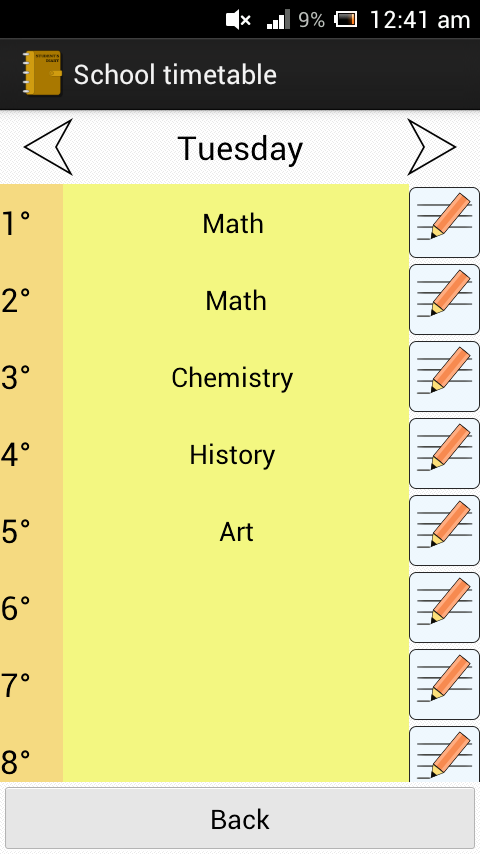Tap the School timetable title
The image size is (480, 854).
pyautogui.click(x=175, y=75)
